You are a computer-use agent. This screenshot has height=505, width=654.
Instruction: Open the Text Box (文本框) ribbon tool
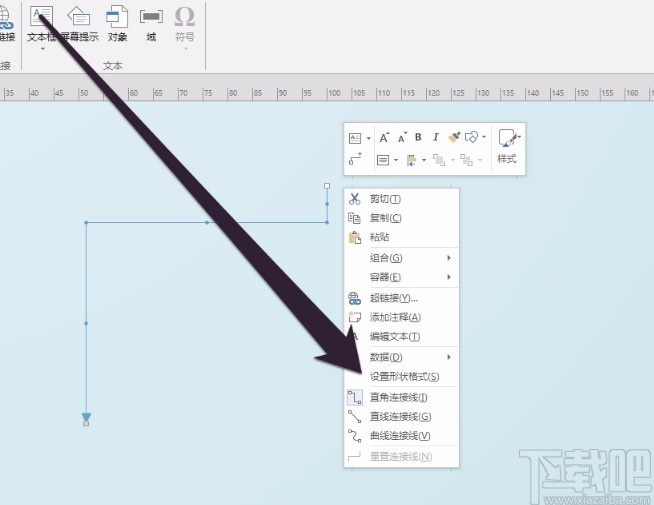pos(41,24)
